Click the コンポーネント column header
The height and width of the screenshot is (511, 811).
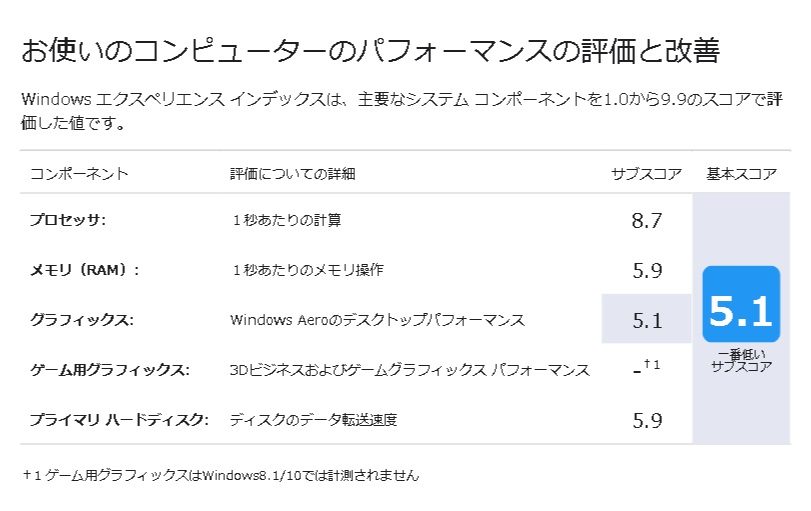pyautogui.click(x=79, y=174)
